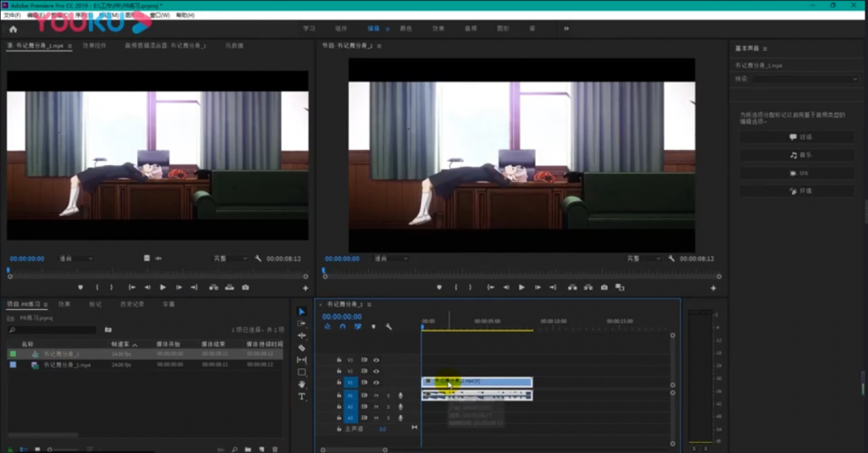Screen dimensions: 868x453
Task: Assign Ambience (环境) audio type
Action: pyautogui.click(x=797, y=191)
